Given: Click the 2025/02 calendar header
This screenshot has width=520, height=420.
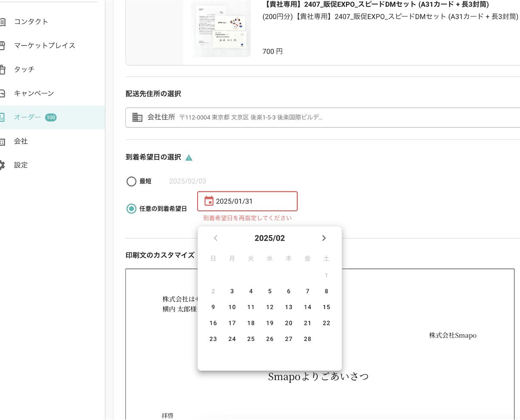Looking at the screenshot, I should tap(270, 238).
